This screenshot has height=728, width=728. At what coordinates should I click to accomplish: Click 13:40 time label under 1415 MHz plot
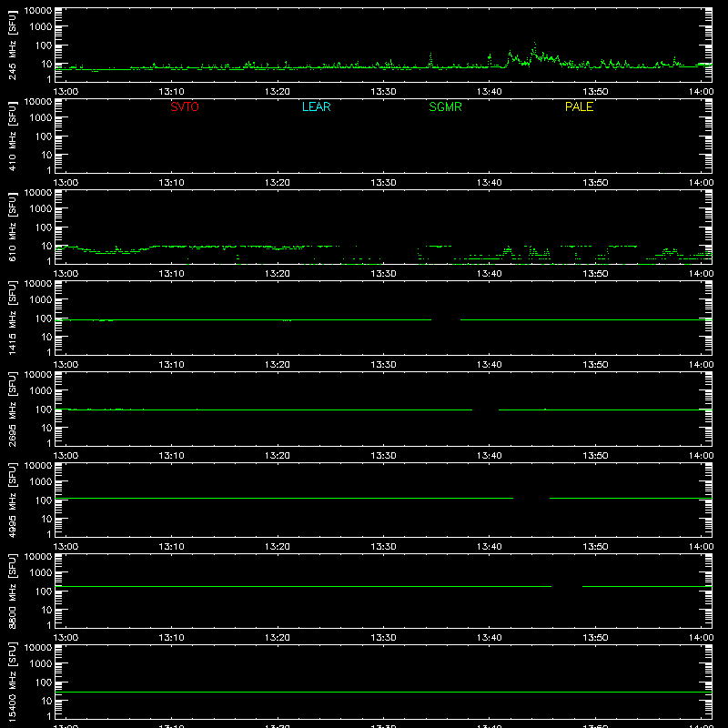pos(489,365)
